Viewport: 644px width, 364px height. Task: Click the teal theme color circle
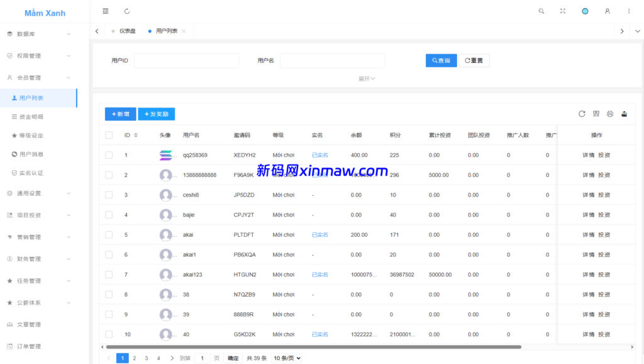pos(585,11)
